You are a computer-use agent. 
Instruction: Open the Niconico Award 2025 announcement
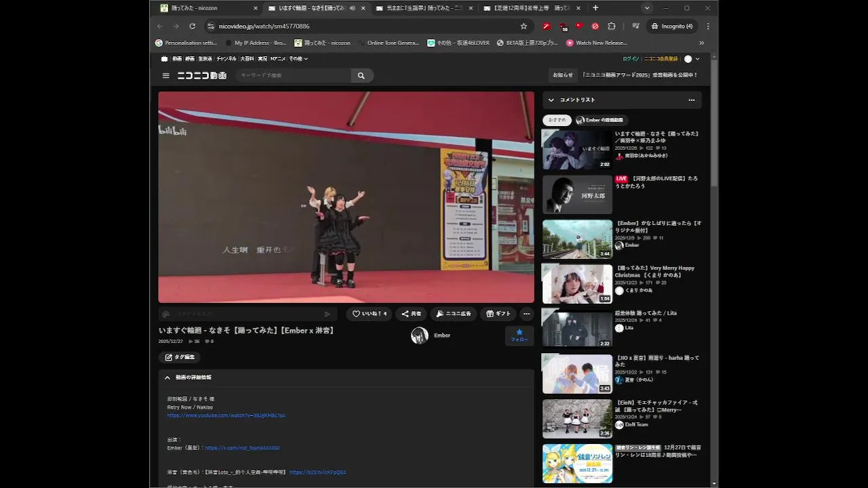click(x=639, y=75)
